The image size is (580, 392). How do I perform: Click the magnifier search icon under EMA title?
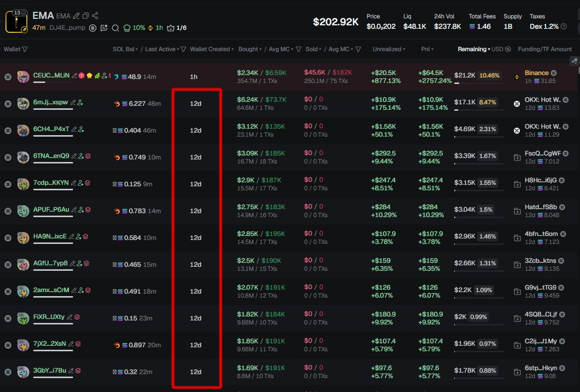tap(115, 28)
